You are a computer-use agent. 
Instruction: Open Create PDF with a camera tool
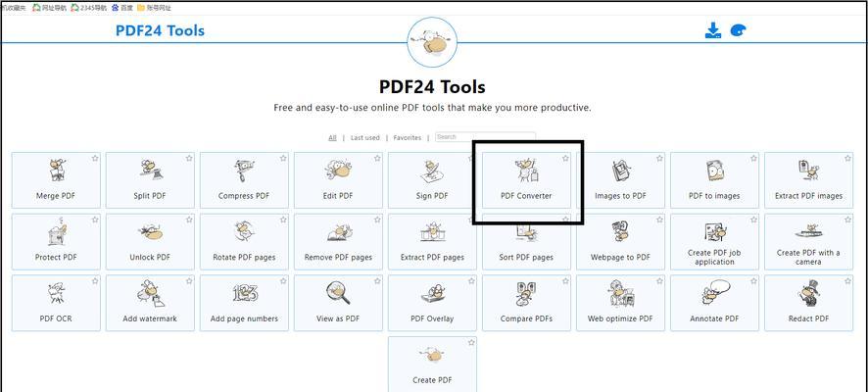pyautogui.click(x=809, y=242)
